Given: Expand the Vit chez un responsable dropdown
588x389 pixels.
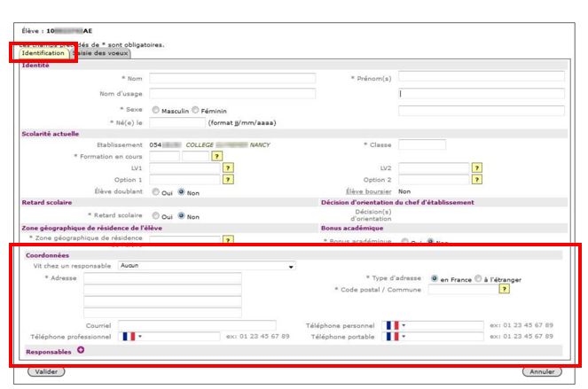Looking at the screenshot, I should pos(291,265).
